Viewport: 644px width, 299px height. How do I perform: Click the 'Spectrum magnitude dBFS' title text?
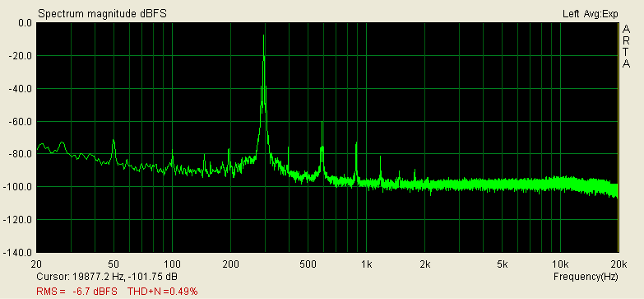(102, 14)
